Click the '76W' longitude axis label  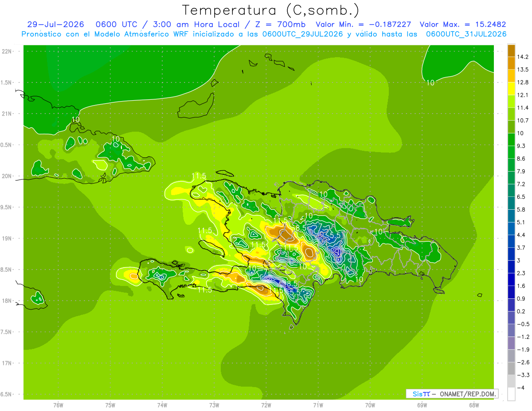tap(58, 405)
